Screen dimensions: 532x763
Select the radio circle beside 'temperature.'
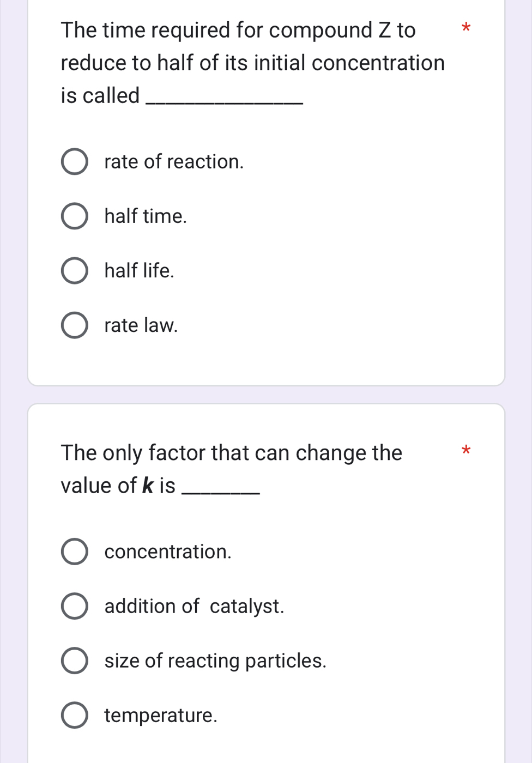pos(74,715)
